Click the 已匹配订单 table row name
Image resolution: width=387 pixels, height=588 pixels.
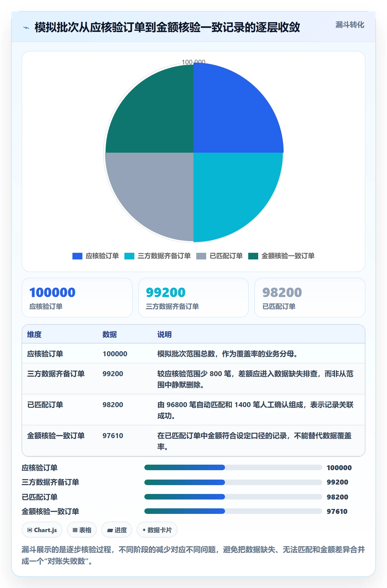[x=45, y=405]
